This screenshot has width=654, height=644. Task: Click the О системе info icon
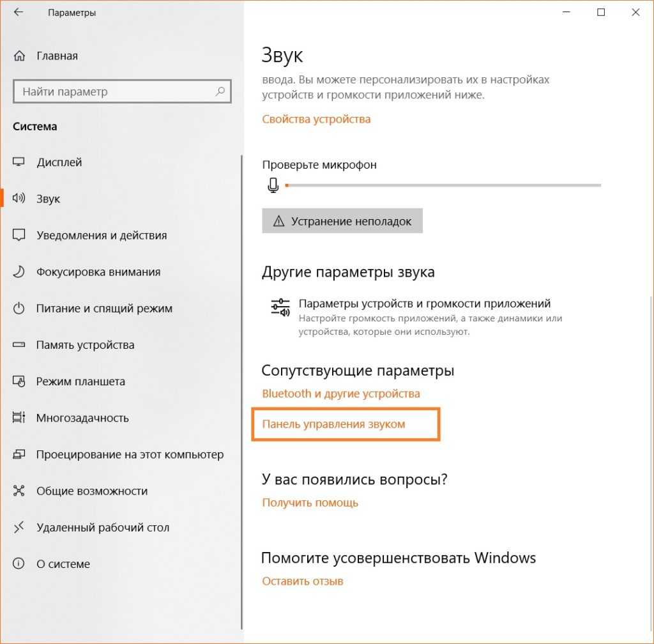pyautogui.click(x=19, y=564)
